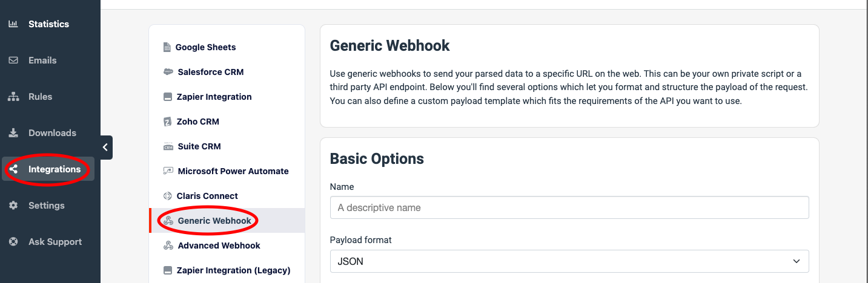This screenshot has width=868, height=283.
Task: Select Salesforce CRM integration
Action: [210, 72]
